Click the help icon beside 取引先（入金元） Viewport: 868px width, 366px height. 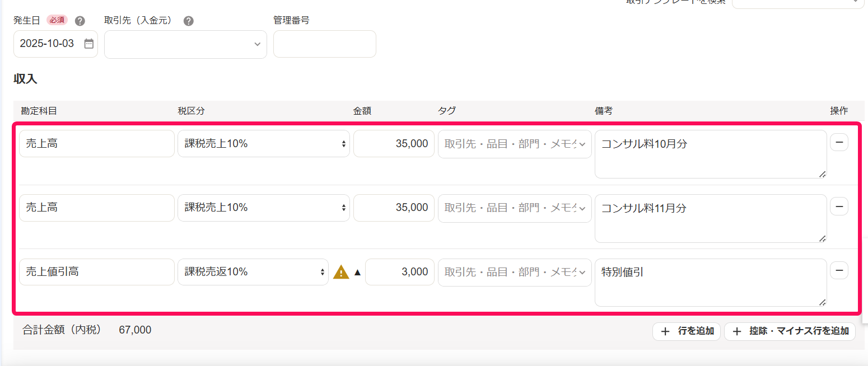tap(189, 21)
